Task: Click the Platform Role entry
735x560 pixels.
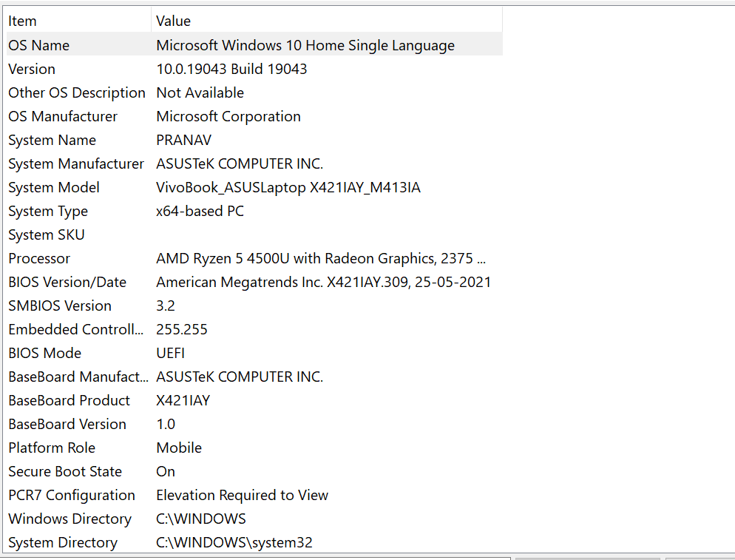Action: click(x=52, y=448)
